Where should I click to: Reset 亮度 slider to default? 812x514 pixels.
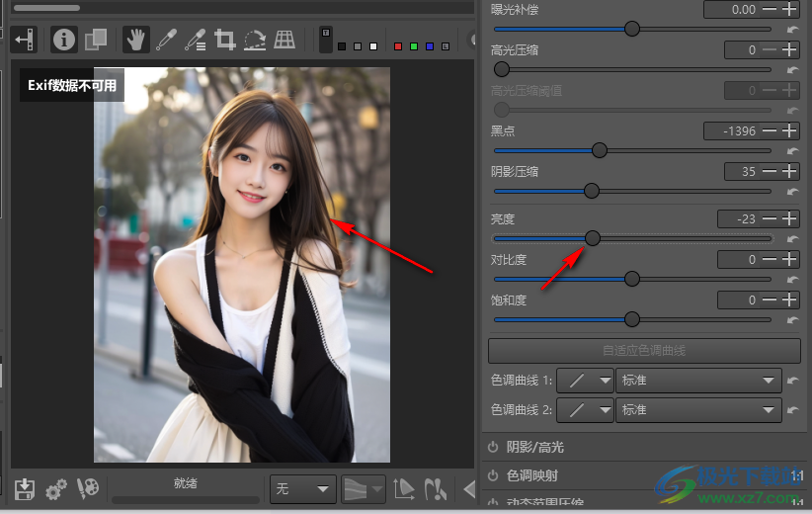pyautogui.click(x=792, y=239)
